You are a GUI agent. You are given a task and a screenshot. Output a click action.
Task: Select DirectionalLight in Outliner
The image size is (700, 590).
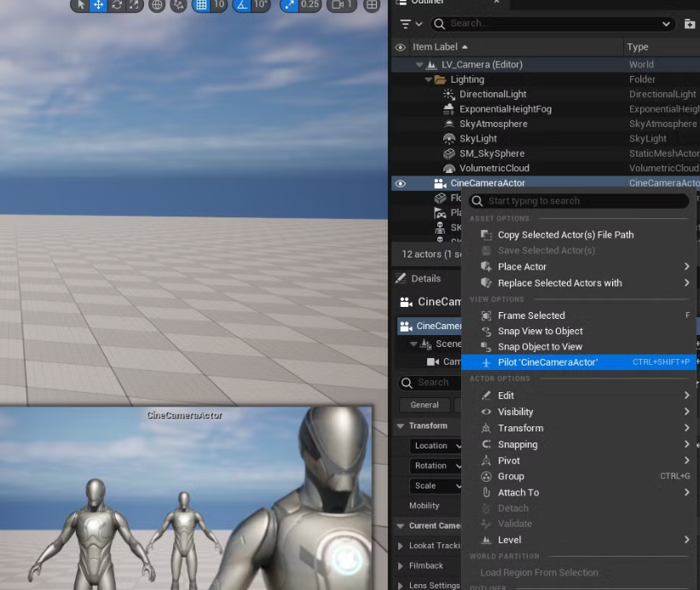493,94
